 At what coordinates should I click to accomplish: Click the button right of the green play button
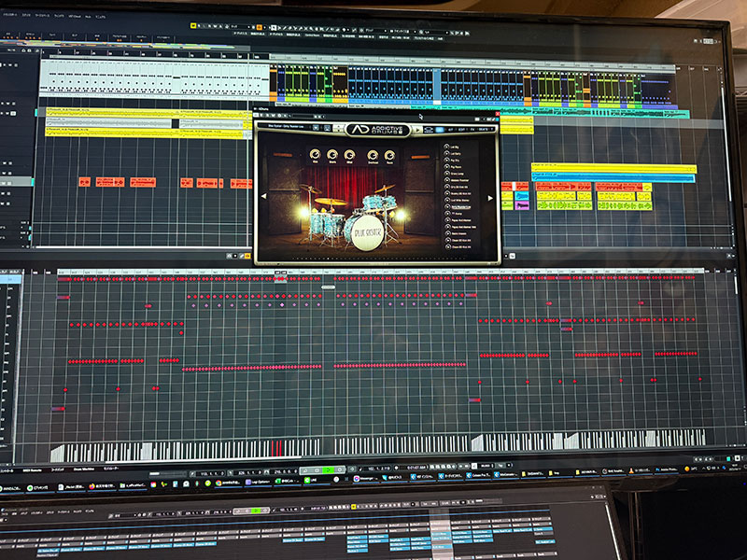pyautogui.click(x=340, y=470)
